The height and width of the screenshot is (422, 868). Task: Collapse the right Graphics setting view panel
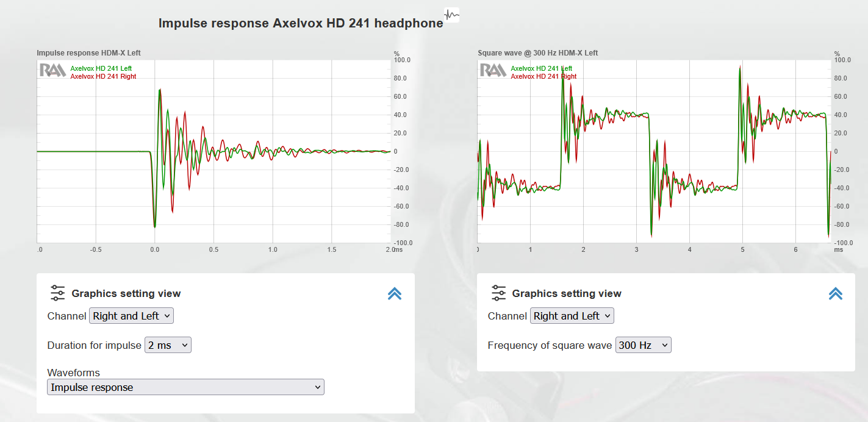[836, 294]
